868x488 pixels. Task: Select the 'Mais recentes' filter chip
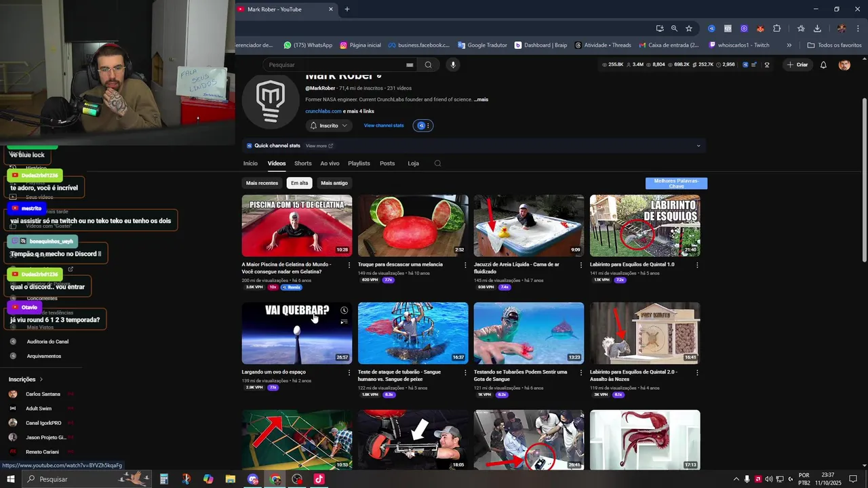coord(262,183)
